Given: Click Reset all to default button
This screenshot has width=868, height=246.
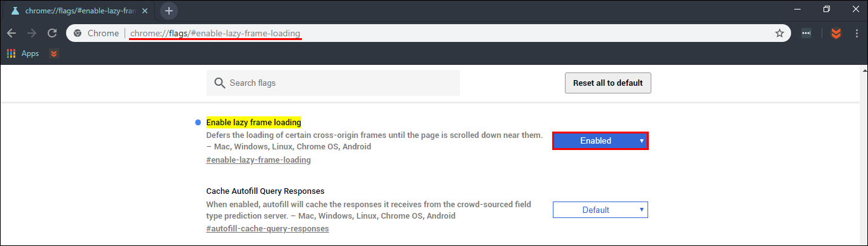Looking at the screenshot, I should (608, 83).
